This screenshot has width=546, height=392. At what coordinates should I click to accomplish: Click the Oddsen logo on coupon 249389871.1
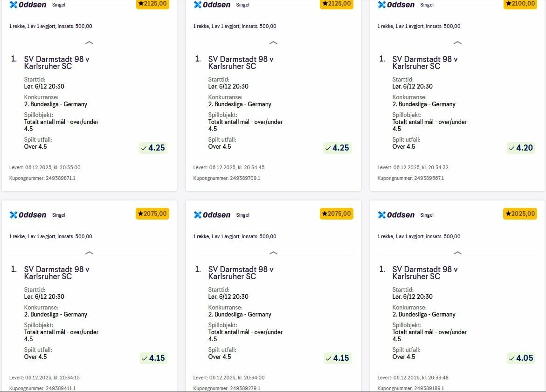[x=28, y=5]
